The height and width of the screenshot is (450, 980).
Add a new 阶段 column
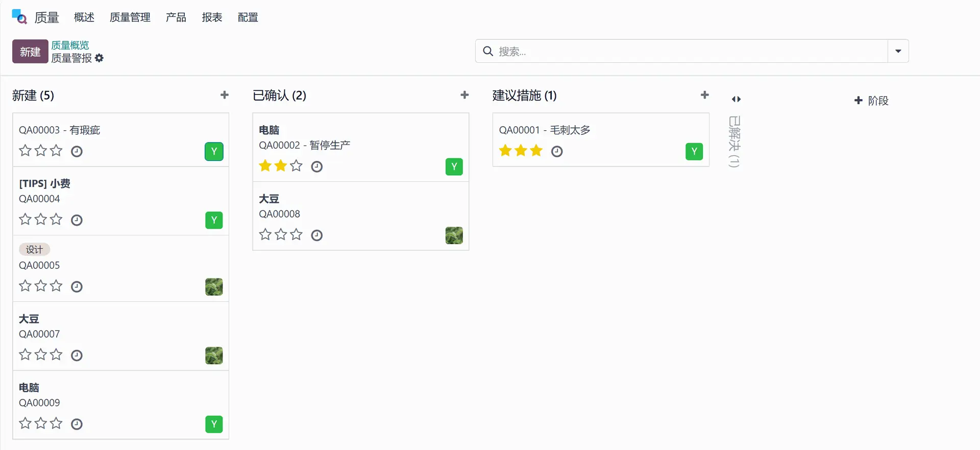(x=871, y=101)
